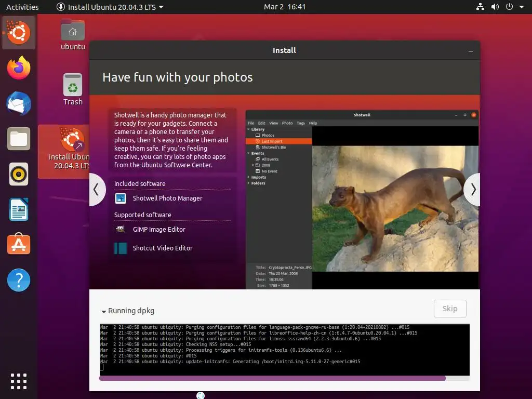Go to next slide with right arrow
Viewport: 532px width, 399px height.
coord(472,189)
